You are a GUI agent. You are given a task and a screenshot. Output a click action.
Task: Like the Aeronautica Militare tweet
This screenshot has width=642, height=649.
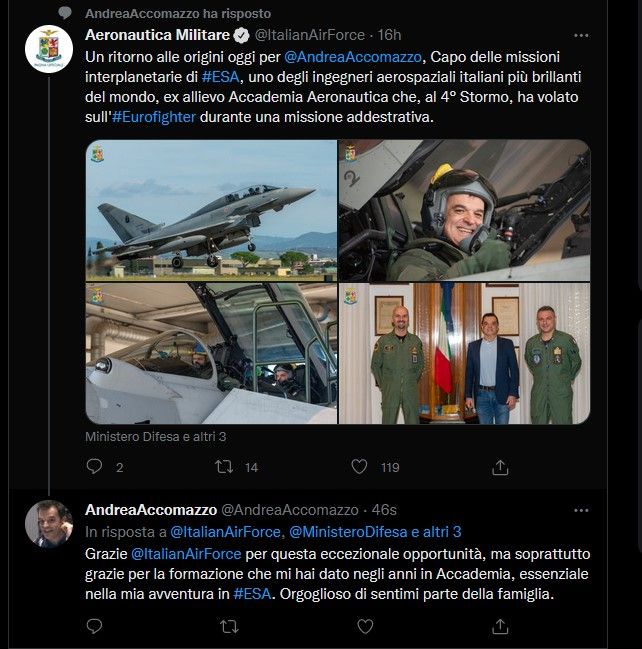[361, 466]
